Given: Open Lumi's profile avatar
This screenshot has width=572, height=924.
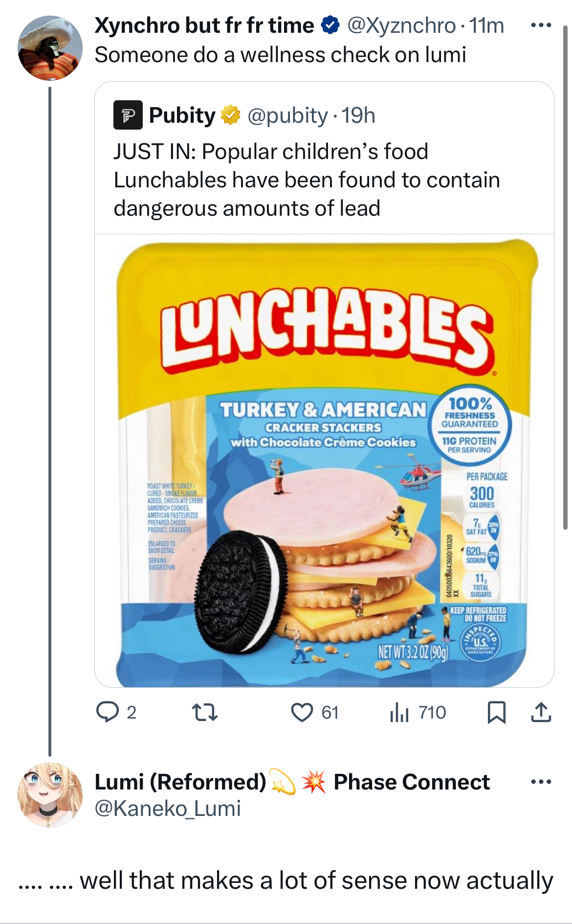Looking at the screenshot, I should (x=50, y=795).
